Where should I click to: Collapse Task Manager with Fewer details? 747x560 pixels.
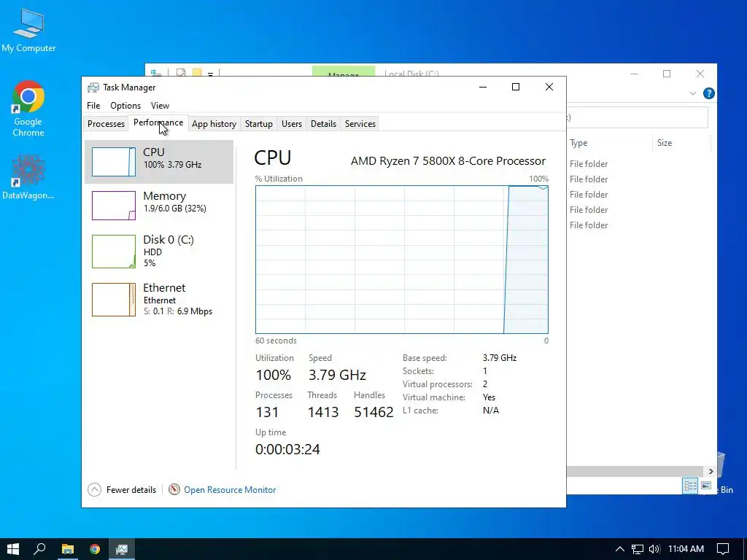pos(122,489)
